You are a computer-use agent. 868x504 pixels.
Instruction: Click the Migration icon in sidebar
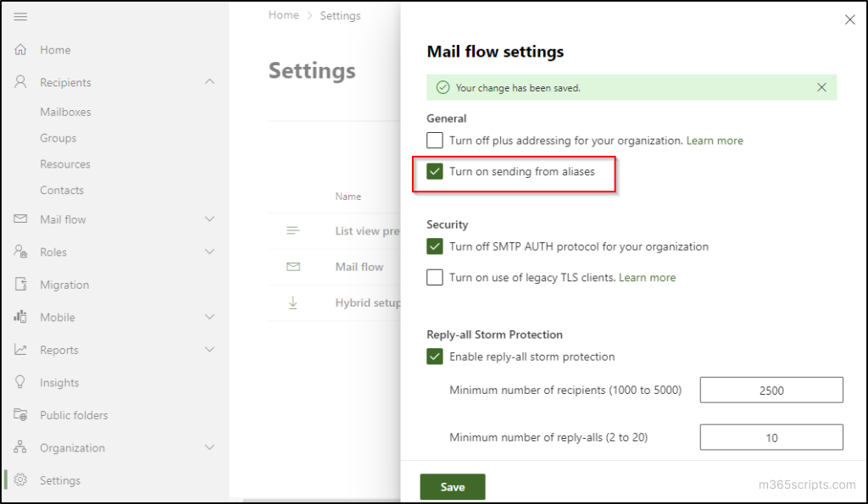[20, 285]
